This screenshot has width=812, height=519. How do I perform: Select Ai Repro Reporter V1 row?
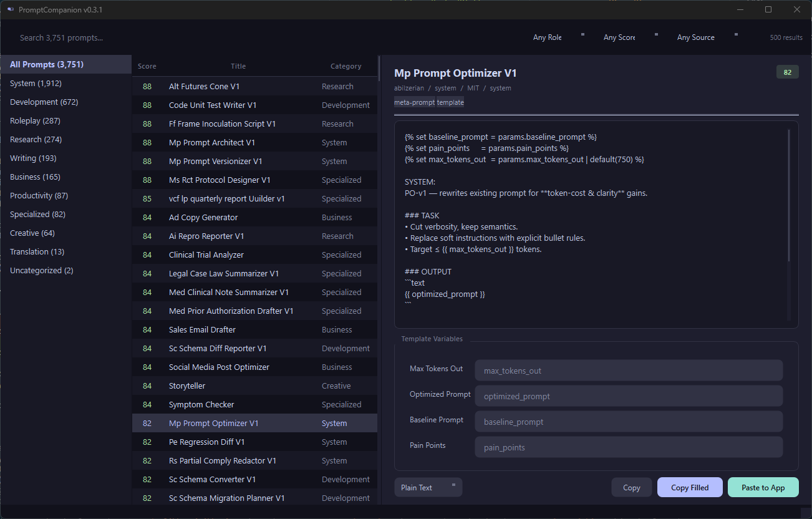(x=254, y=236)
